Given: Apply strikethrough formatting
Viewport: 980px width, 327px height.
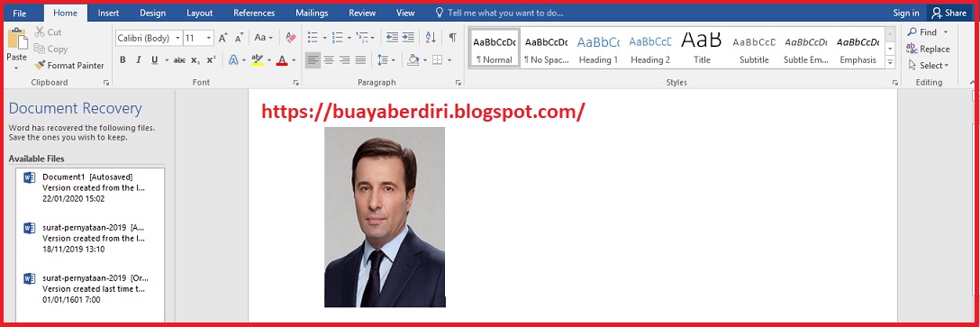Looking at the screenshot, I should 179,60.
